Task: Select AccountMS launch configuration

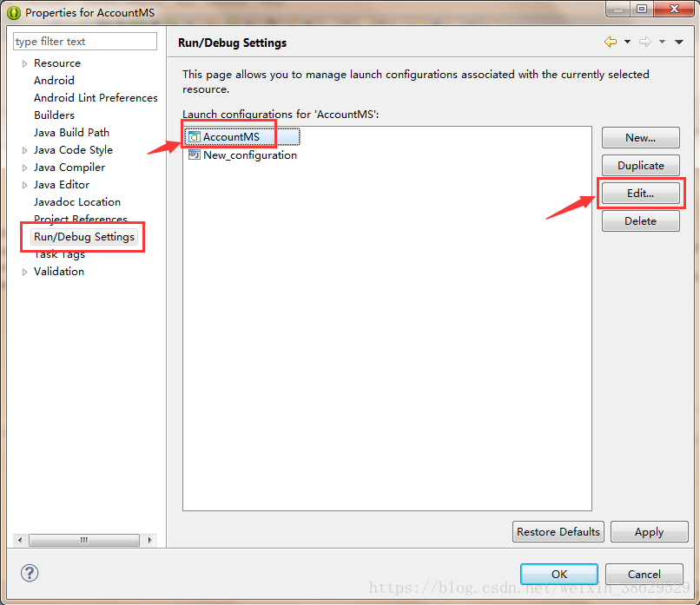Action: [243, 137]
